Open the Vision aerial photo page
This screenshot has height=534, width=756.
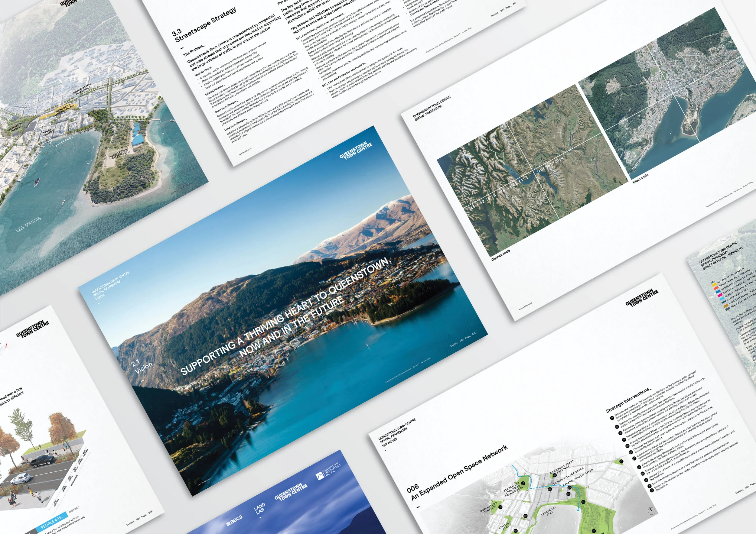pyautogui.click(x=282, y=311)
